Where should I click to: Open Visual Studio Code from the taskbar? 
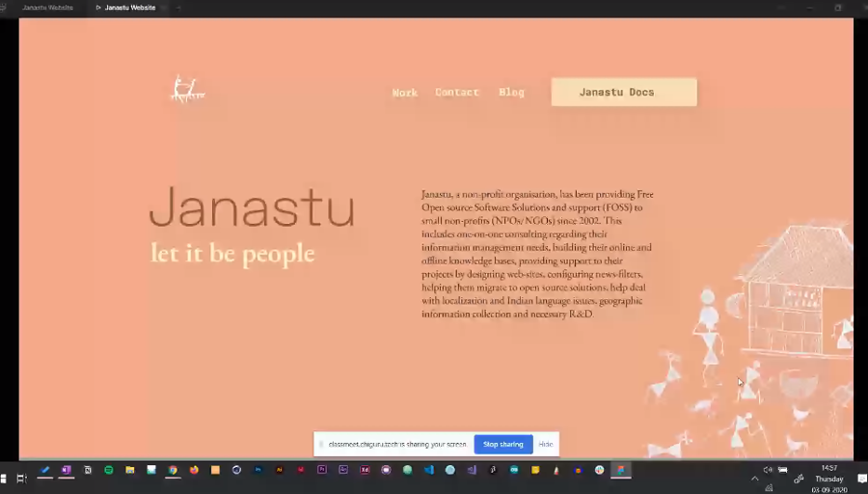[429, 470]
